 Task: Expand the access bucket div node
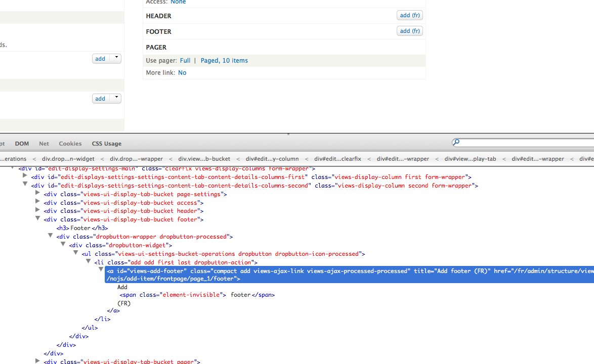[x=37, y=202]
